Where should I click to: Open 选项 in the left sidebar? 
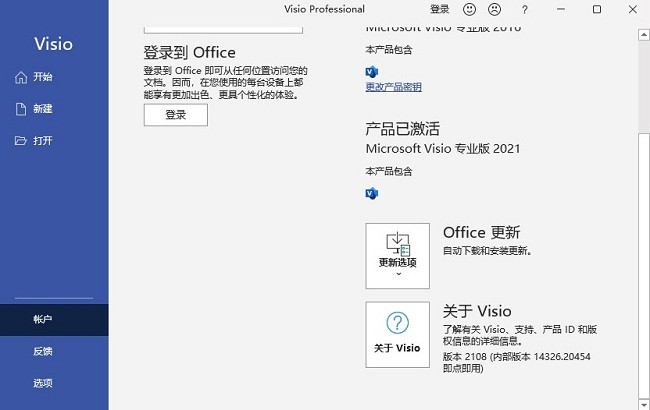42,383
